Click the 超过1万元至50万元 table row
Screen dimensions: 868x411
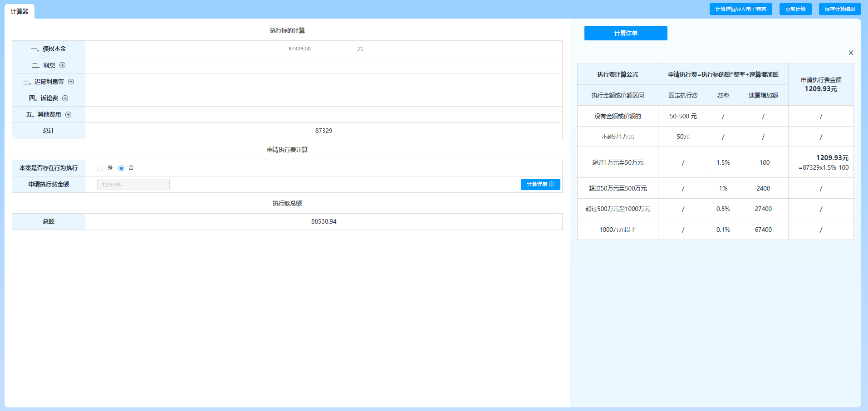point(715,162)
